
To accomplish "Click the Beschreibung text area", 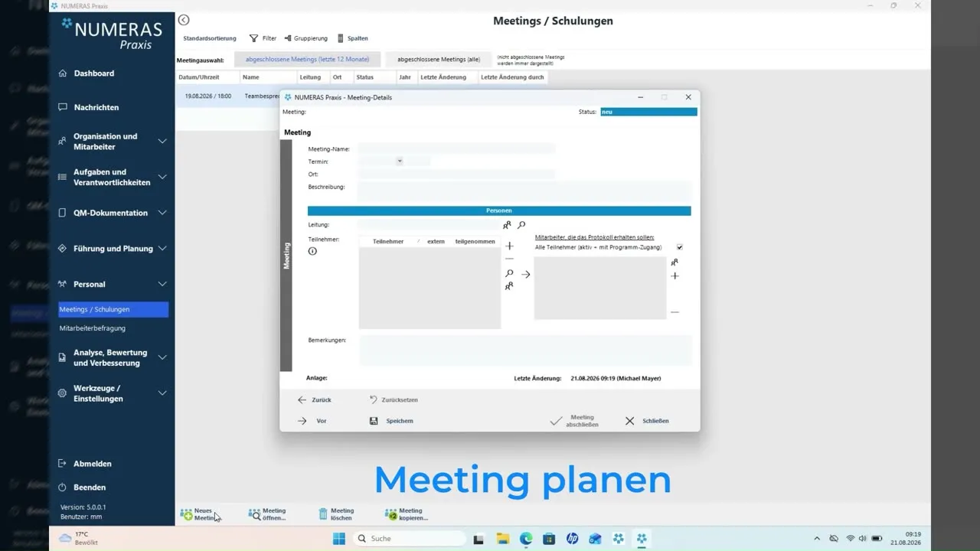I will click(524, 191).
